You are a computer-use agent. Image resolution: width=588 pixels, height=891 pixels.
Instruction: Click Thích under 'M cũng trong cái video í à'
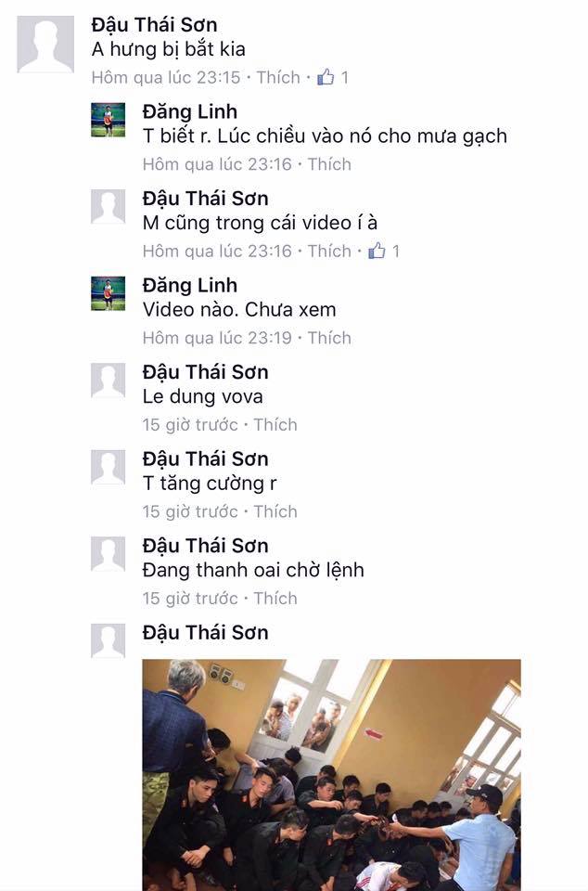pos(329,252)
